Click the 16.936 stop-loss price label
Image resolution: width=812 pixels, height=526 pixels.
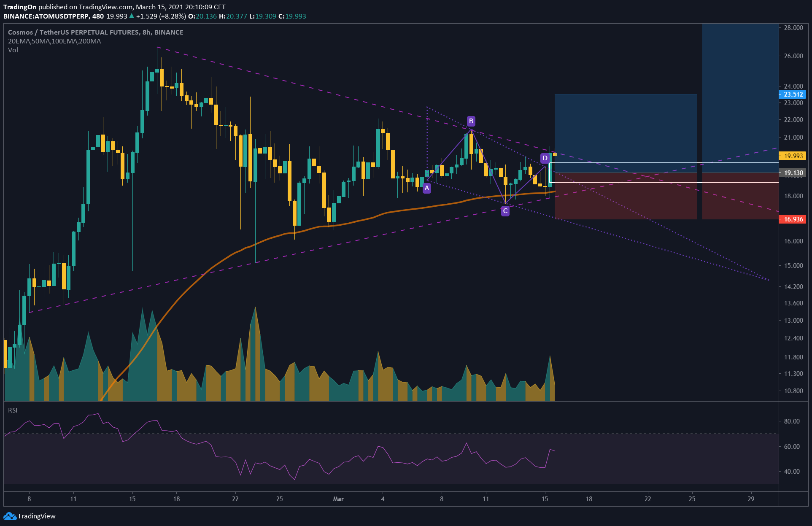click(793, 219)
